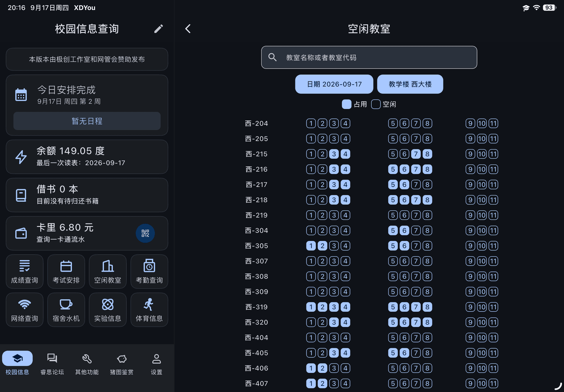
Task: Open 查询一卡通流水 card transactions
Action: [61, 239]
